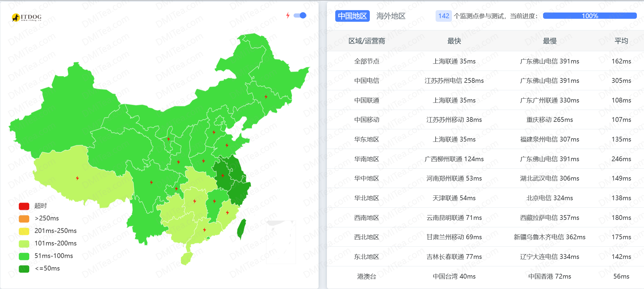The image size is (644, 289).
Task: Select the 华东地区 row label
Action: pyautogui.click(x=367, y=139)
